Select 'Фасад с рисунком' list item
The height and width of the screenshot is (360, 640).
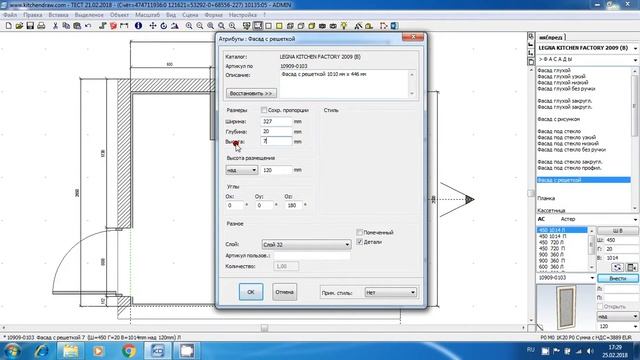pos(558,119)
